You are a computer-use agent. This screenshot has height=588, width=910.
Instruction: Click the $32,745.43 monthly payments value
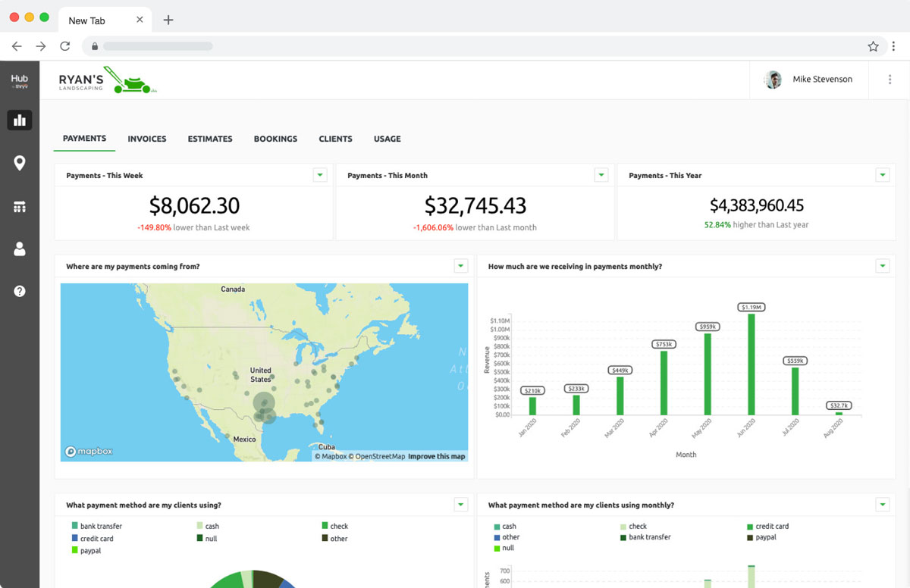pos(475,205)
